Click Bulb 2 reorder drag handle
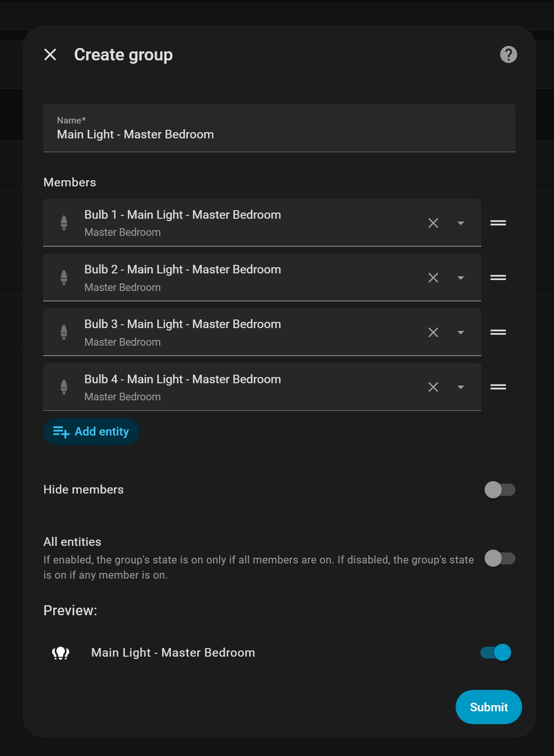The height and width of the screenshot is (756, 554). [x=498, y=278]
